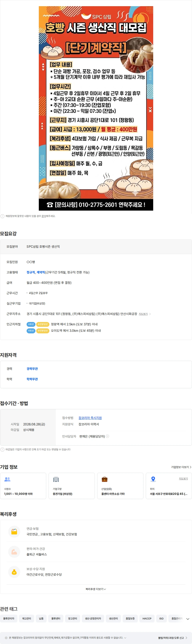Select the 창고관리 tag

tap(73, 618)
